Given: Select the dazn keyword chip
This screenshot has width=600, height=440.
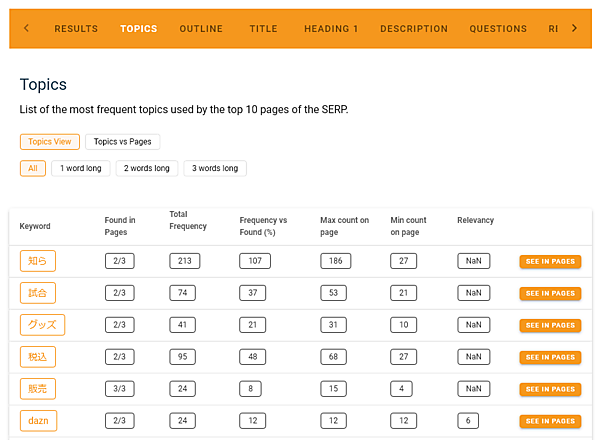Looking at the screenshot, I should (x=38, y=421).
